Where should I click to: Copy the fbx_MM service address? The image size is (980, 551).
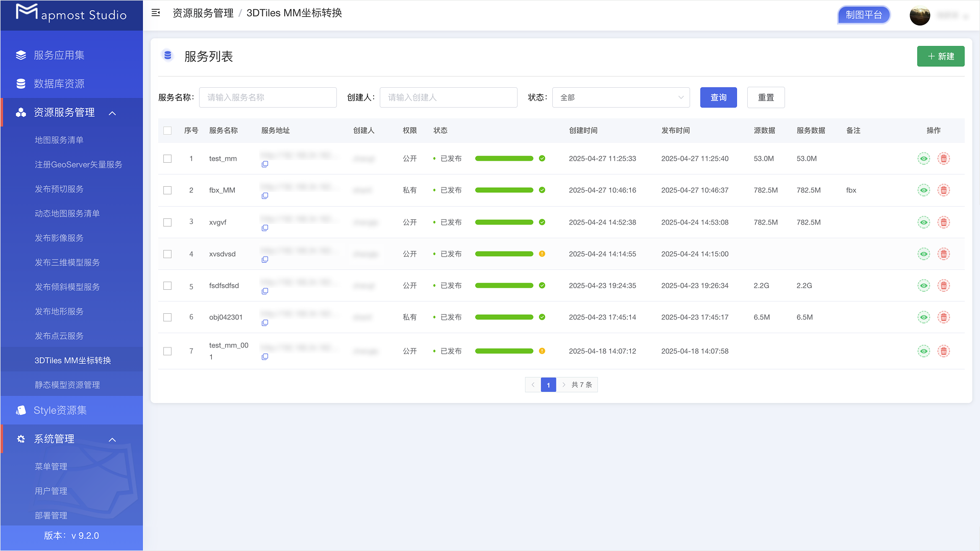pyautogui.click(x=265, y=196)
